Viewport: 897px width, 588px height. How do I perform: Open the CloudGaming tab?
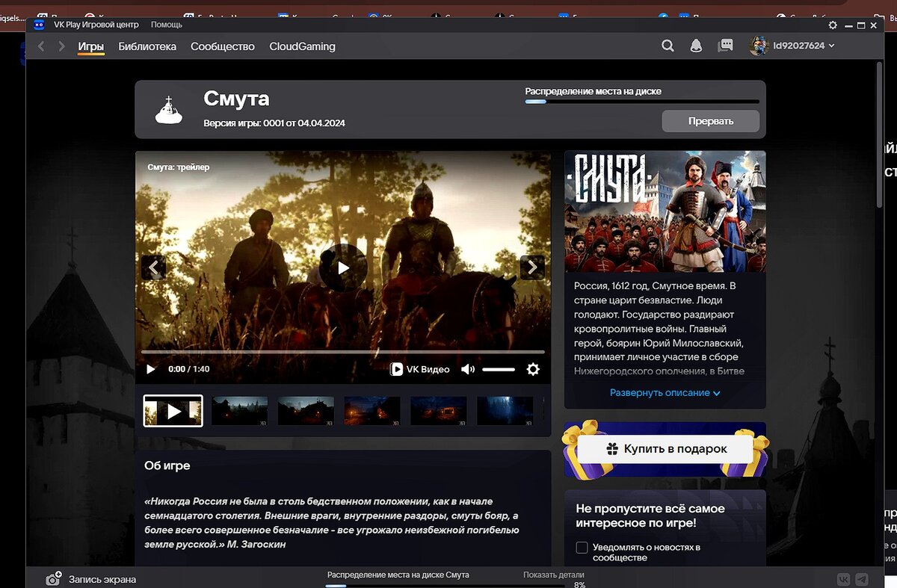[302, 46]
